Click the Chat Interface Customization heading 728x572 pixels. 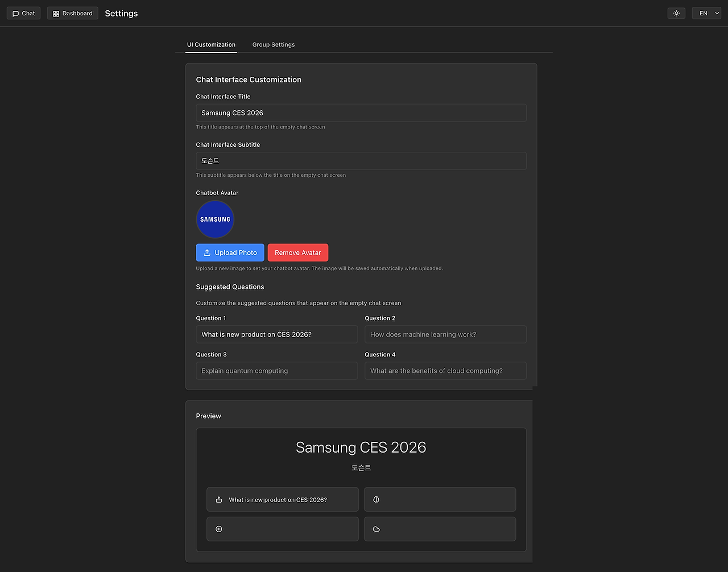249,80
